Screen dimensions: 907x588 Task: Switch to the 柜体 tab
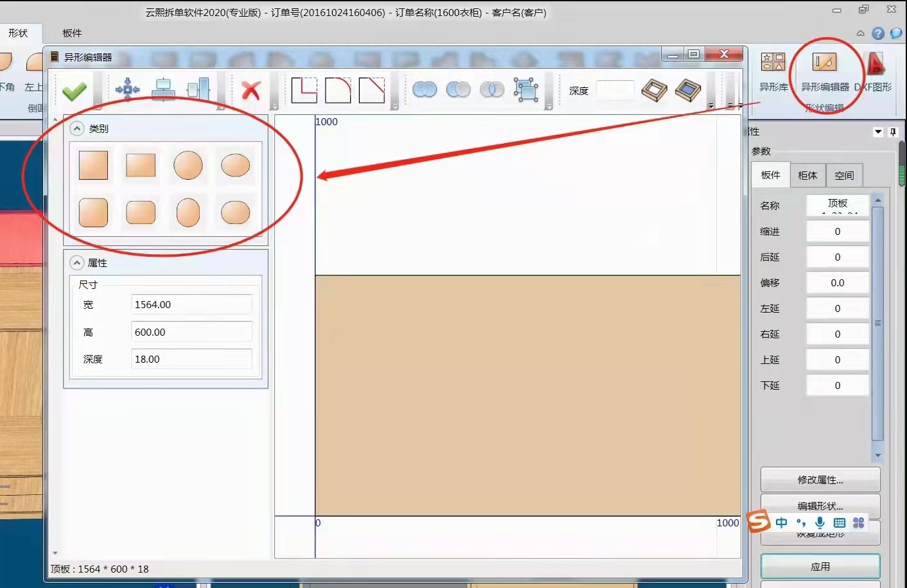pyautogui.click(x=807, y=175)
